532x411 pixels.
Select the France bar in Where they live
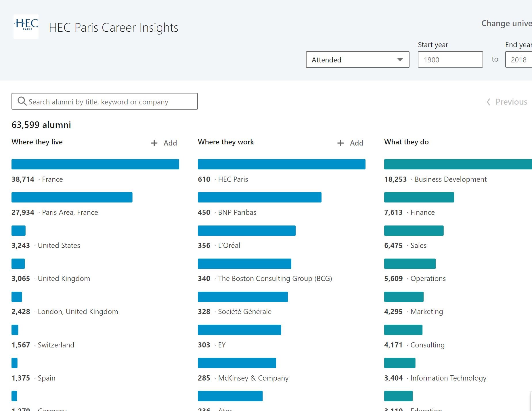tap(95, 164)
